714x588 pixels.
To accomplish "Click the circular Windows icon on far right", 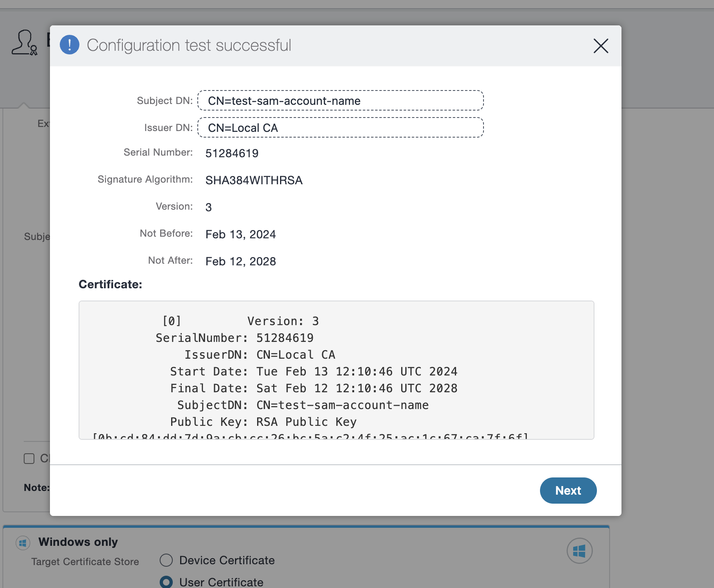I will pos(579,551).
